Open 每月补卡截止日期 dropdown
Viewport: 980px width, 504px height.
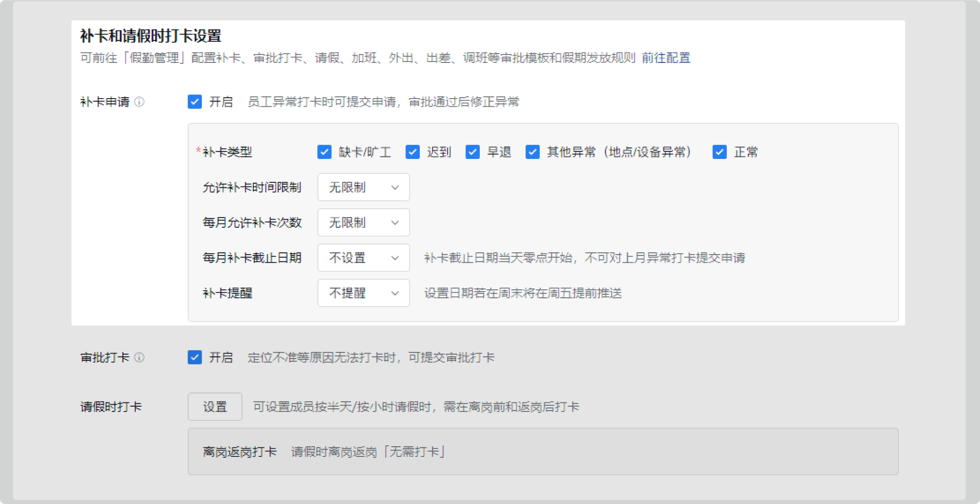coord(364,258)
